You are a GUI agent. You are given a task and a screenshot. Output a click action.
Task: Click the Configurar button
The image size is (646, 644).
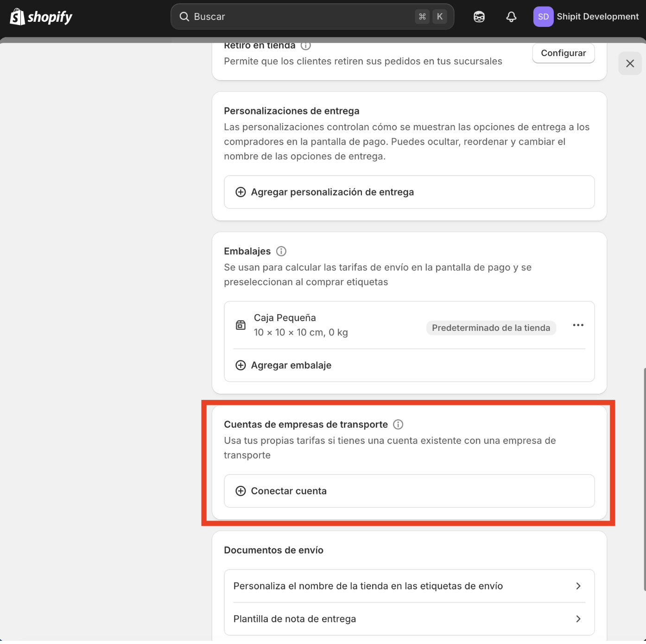pyautogui.click(x=563, y=53)
